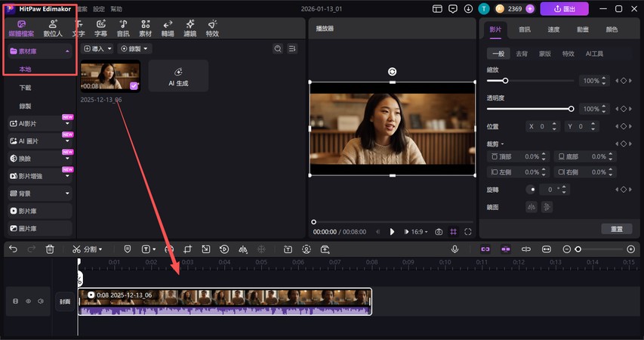Open the 錄製 record dropdown
The width and height of the screenshot is (644, 340).
[x=134, y=48]
